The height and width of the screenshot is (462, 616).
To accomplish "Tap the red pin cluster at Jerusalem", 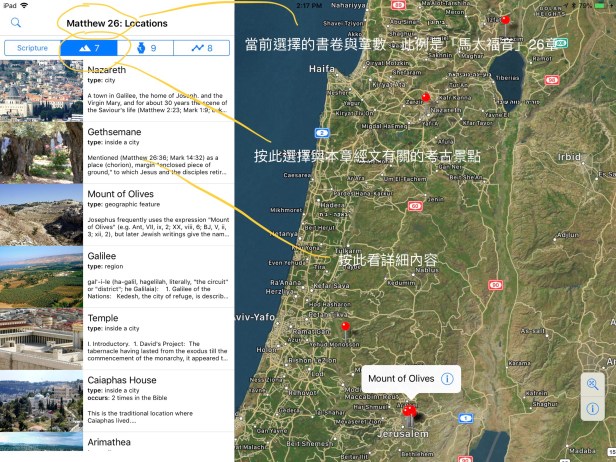I will 410,411.
